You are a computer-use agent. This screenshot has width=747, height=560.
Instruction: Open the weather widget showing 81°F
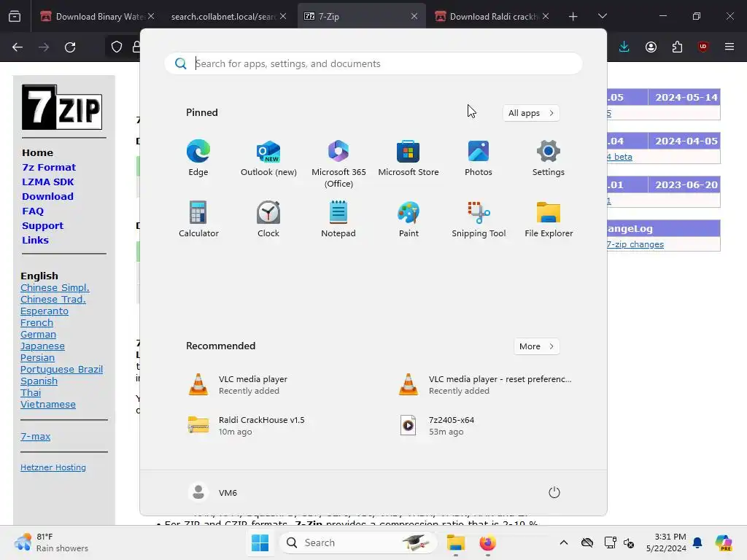click(51, 542)
